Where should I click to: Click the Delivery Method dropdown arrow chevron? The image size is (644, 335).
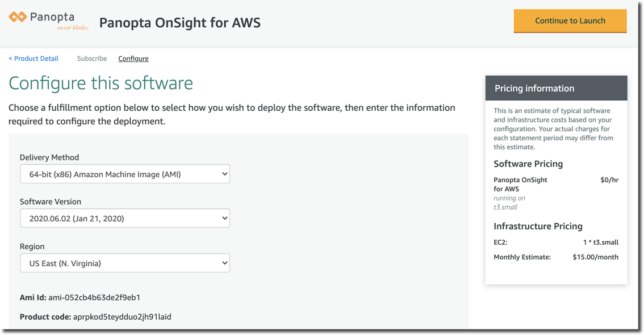tap(225, 174)
